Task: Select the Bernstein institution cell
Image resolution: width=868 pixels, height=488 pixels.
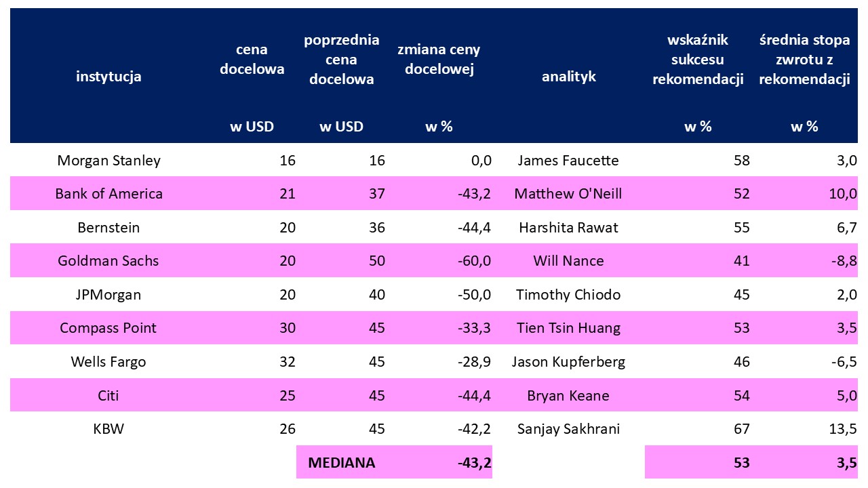Action: [108, 228]
